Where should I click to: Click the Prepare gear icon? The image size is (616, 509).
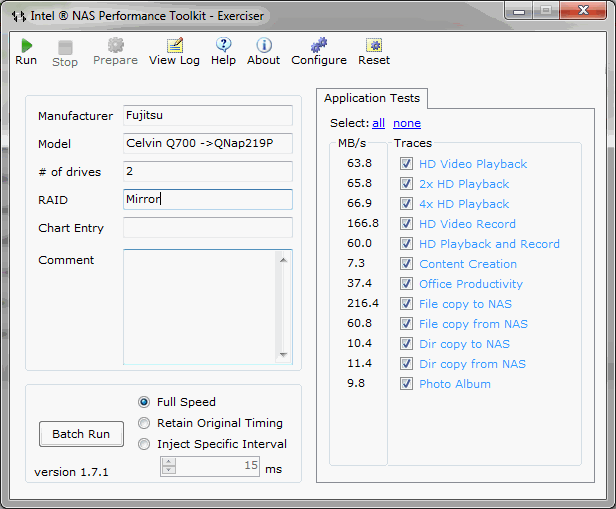(x=116, y=45)
